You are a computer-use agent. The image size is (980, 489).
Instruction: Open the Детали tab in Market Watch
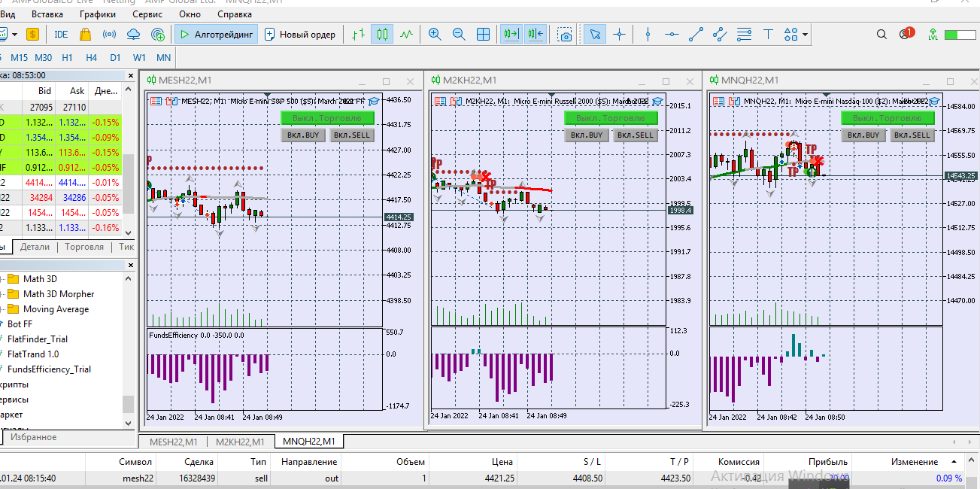pyautogui.click(x=35, y=247)
